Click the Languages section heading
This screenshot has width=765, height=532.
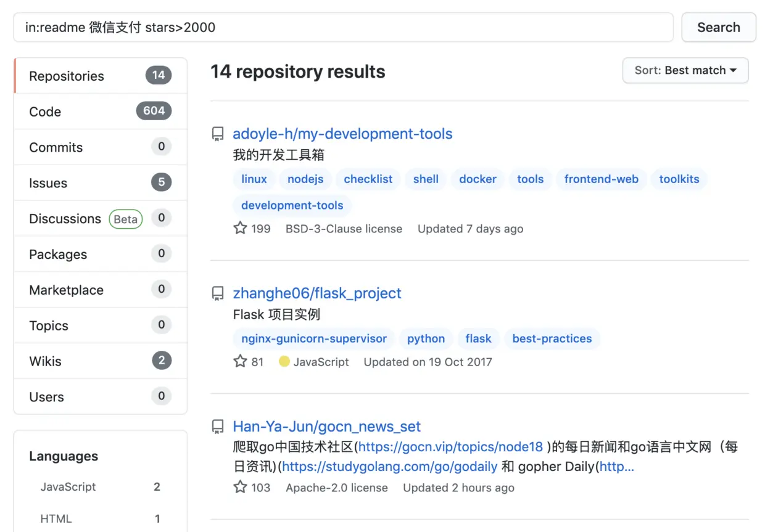64,456
